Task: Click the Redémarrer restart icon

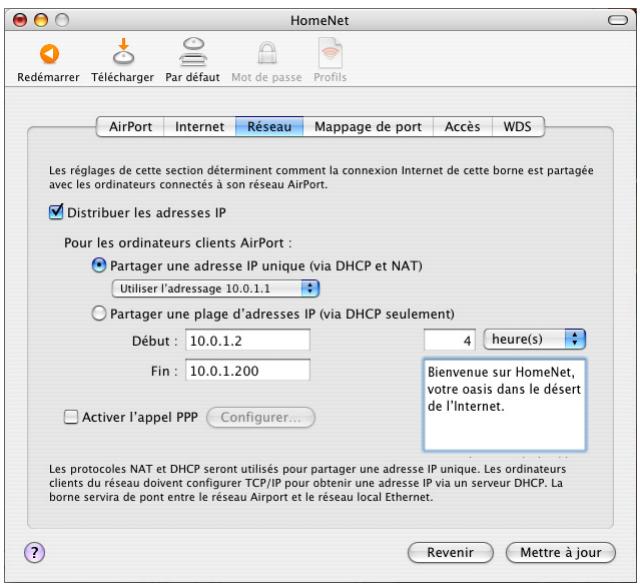Action: point(49,54)
